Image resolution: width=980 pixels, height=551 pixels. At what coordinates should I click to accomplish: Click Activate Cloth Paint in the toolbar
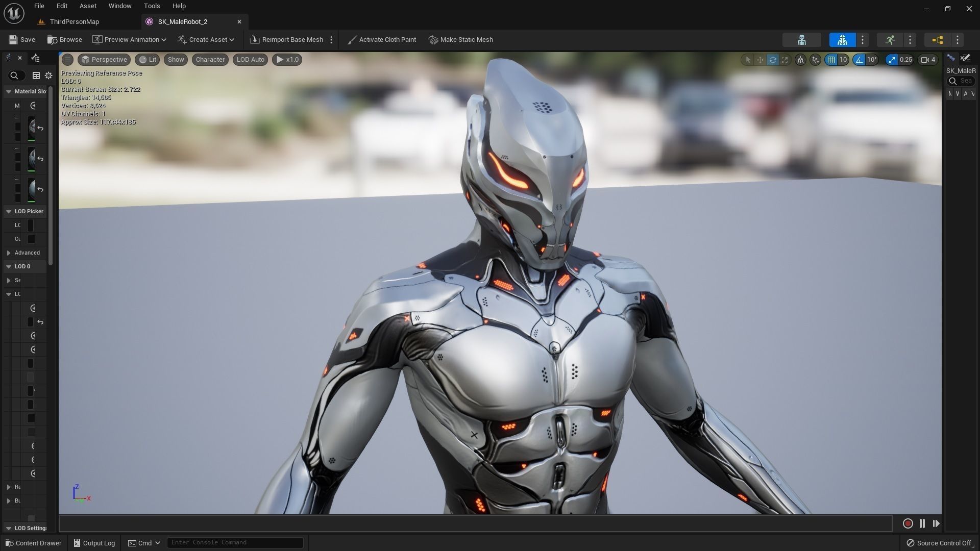click(x=381, y=39)
